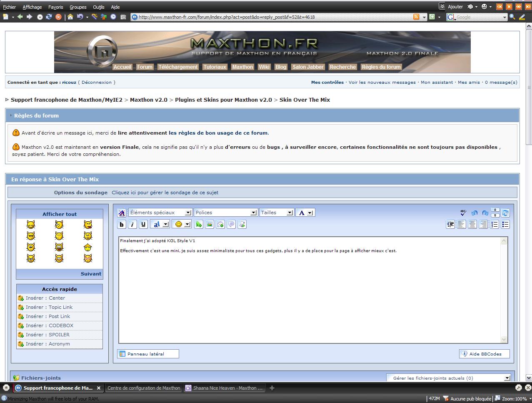The image size is (532, 403).
Task: Open a new tab with plus button
Action: coord(272,388)
